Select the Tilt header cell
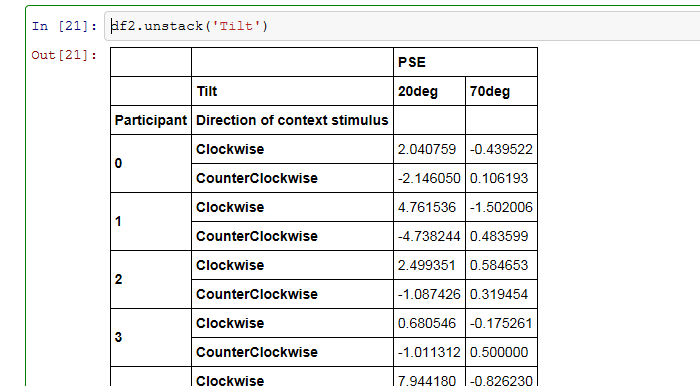Screen dimensions: 700x386 [x=292, y=91]
